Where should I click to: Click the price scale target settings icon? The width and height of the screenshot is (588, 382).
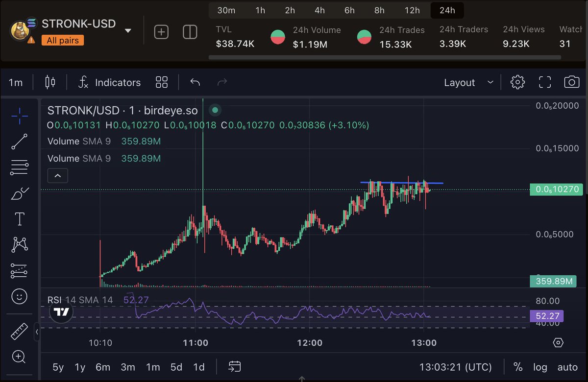(x=558, y=342)
